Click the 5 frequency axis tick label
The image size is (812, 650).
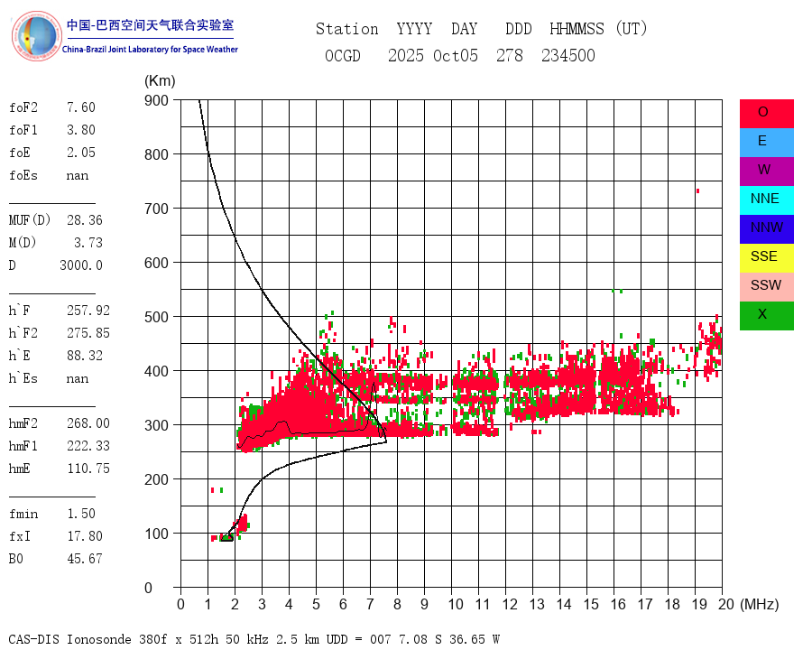pos(316,604)
